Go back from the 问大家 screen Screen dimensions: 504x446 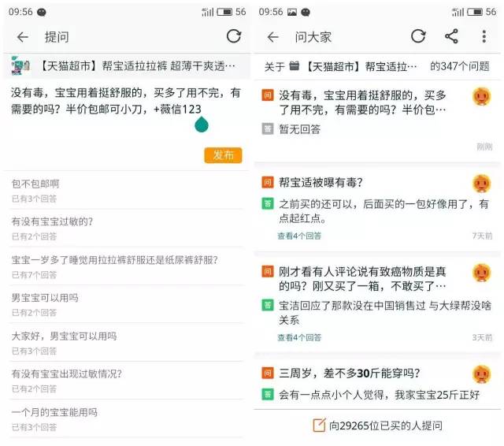[273, 37]
